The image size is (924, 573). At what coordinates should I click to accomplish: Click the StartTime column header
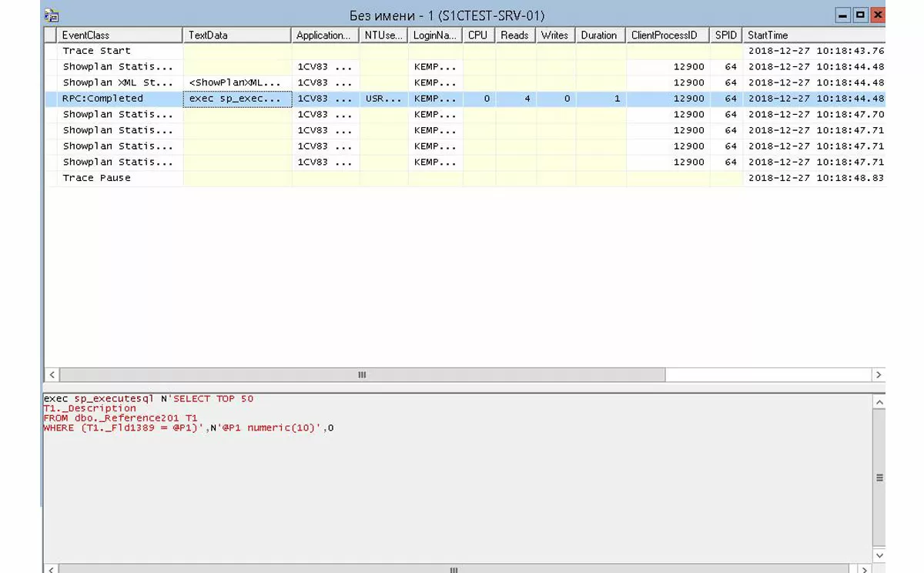click(814, 35)
